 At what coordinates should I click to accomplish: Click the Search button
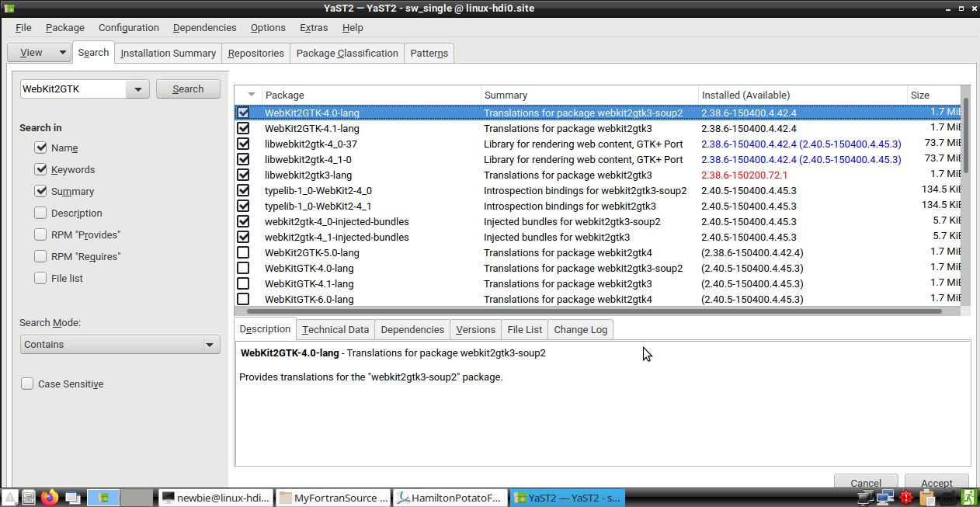(x=188, y=89)
